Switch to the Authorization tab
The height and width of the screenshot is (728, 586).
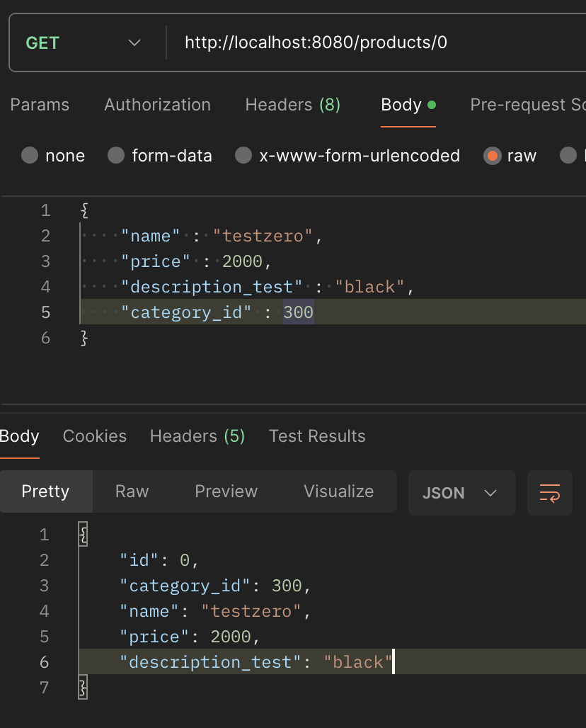157,105
